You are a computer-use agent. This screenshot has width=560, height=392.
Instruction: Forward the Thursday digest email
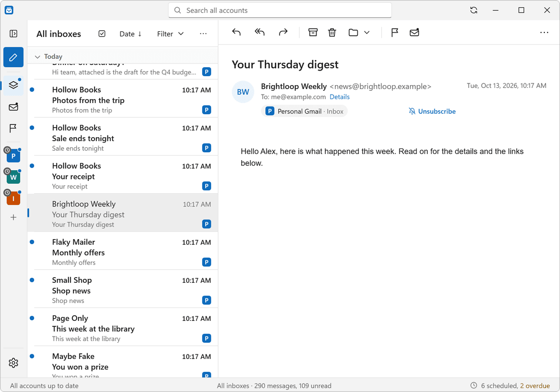coord(283,32)
